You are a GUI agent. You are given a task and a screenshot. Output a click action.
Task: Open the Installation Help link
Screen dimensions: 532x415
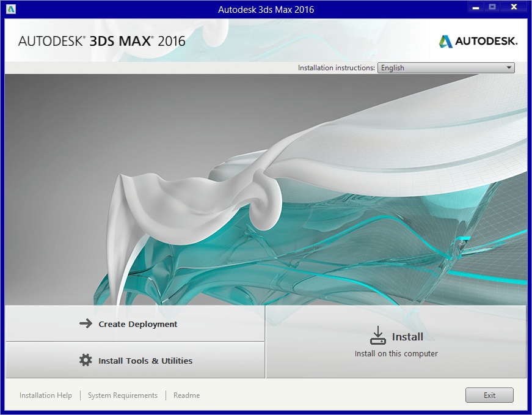click(x=46, y=395)
